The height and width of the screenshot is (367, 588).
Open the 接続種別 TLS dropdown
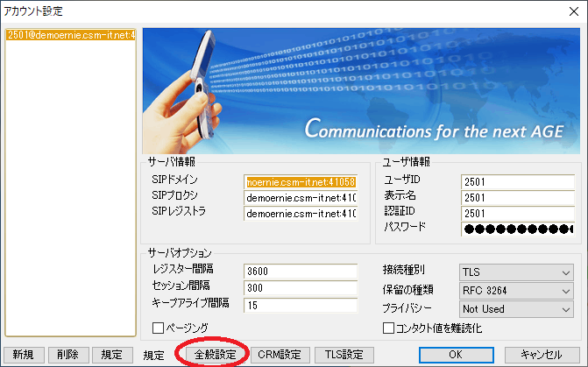[x=516, y=272]
